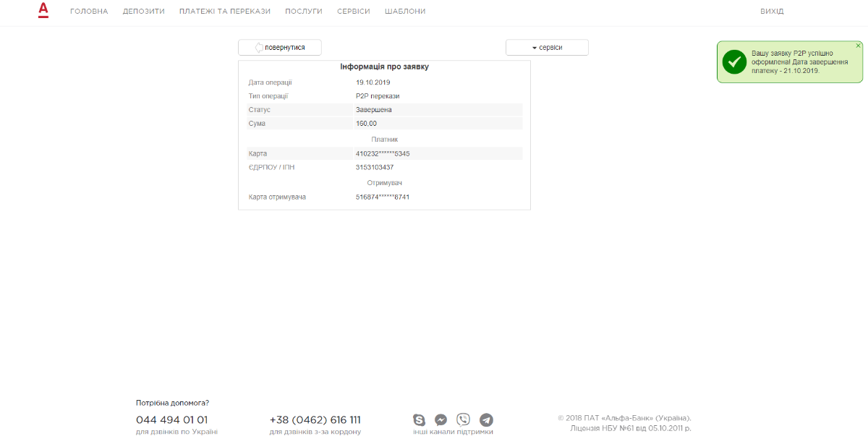868x439 pixels.
Task: Click the red Alfa-Bank logo
Action: pos(43,10)
